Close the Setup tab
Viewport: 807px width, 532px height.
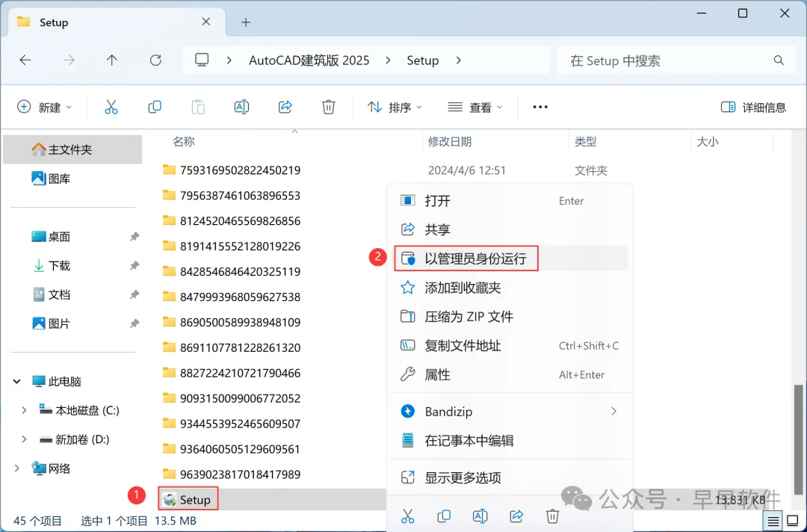click(206, 22)
